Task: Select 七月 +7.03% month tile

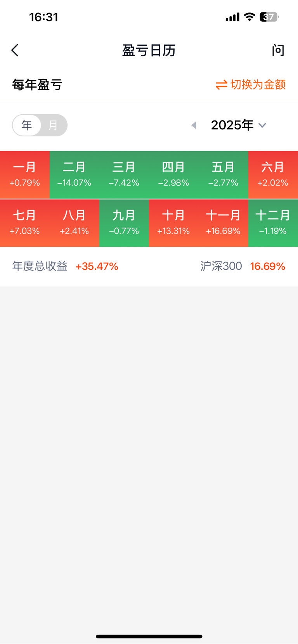Action: (x=25, y=223)
